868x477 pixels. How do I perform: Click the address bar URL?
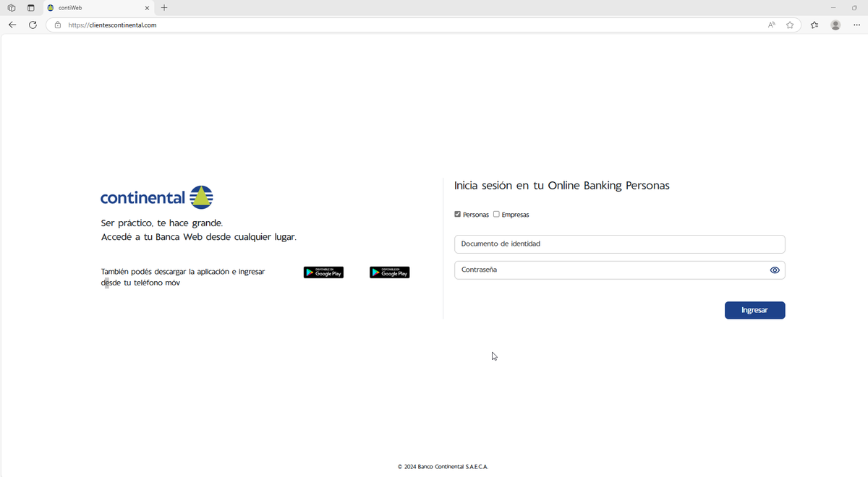tap(112, 25)
